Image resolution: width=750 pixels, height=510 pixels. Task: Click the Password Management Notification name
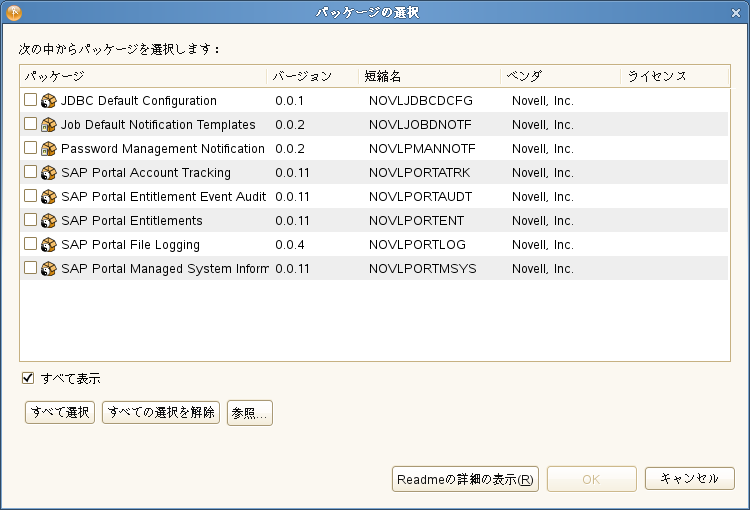point(163,149)
